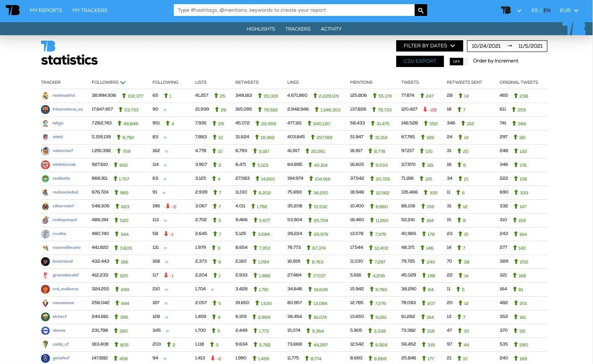This screenshot has width=593, height=364.
Task: Click the rcdespanyol crest avatar
Action: click(45, 220)
